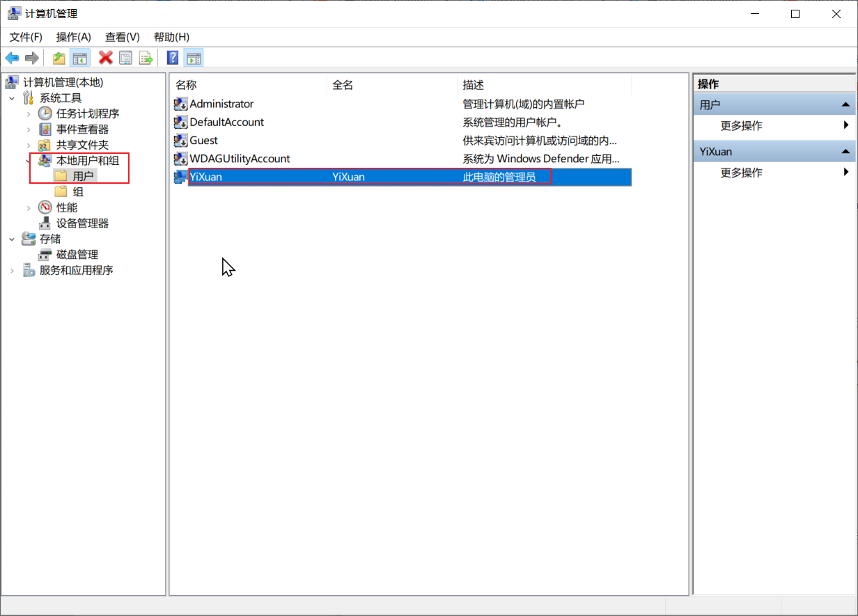Select the DefaultAccount name text

tap(227, 122)
